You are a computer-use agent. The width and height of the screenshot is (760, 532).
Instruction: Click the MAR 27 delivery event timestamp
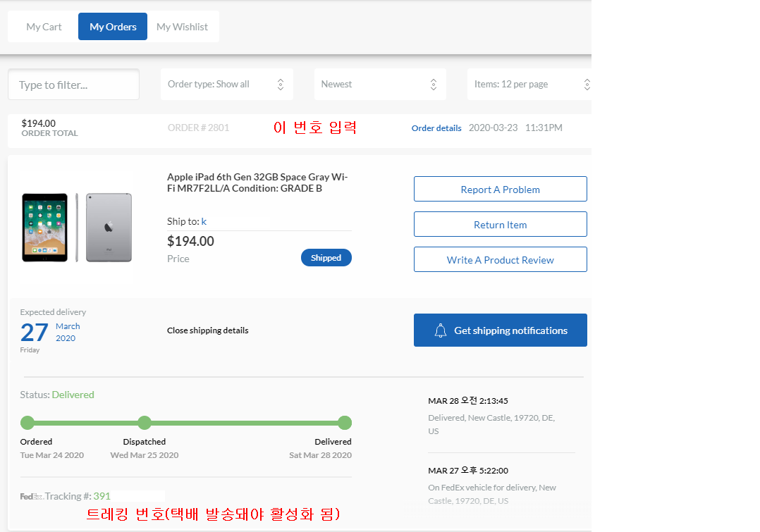pyautogui.click(x=468, y=471)
